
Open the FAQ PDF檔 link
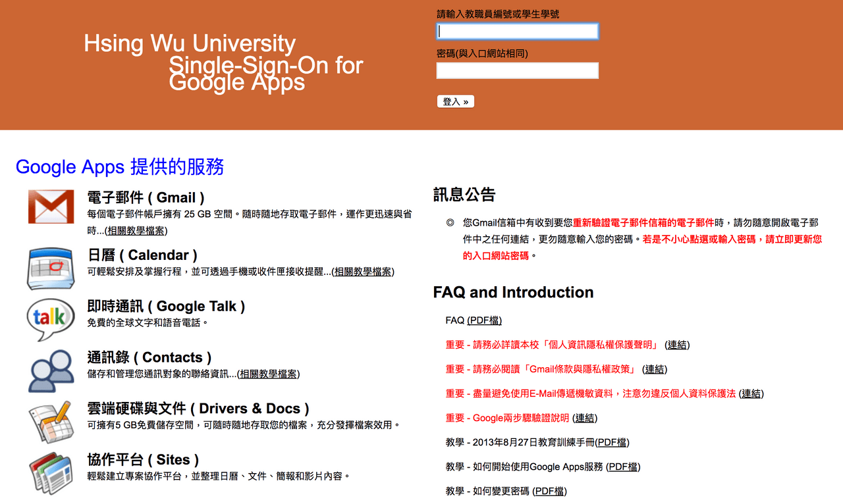485,320
